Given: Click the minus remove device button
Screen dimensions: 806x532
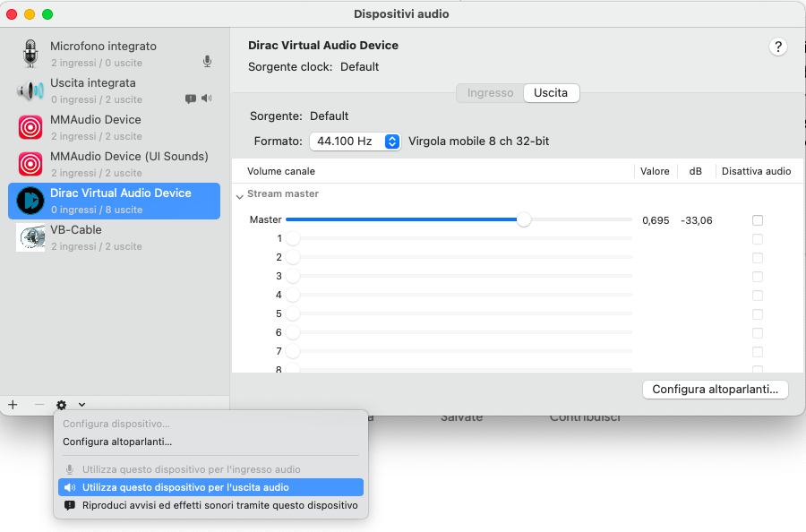Looking at the screenshot, I should [39, 405].
